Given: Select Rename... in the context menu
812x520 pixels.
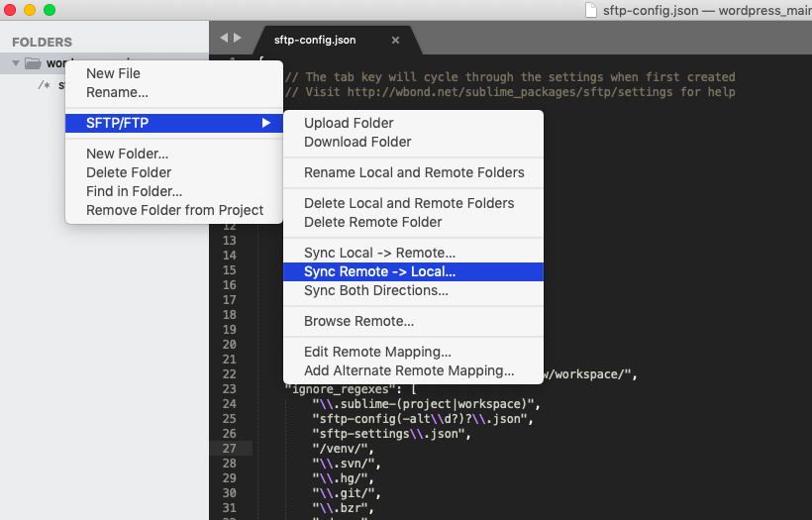Looking at the screenshot, I should pyautogui.click(x=117, y=92).
